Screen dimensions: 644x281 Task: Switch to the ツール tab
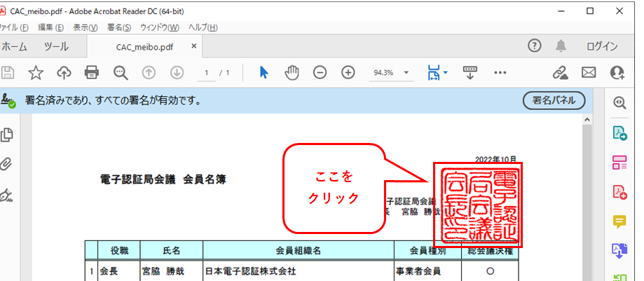(56, 47)
